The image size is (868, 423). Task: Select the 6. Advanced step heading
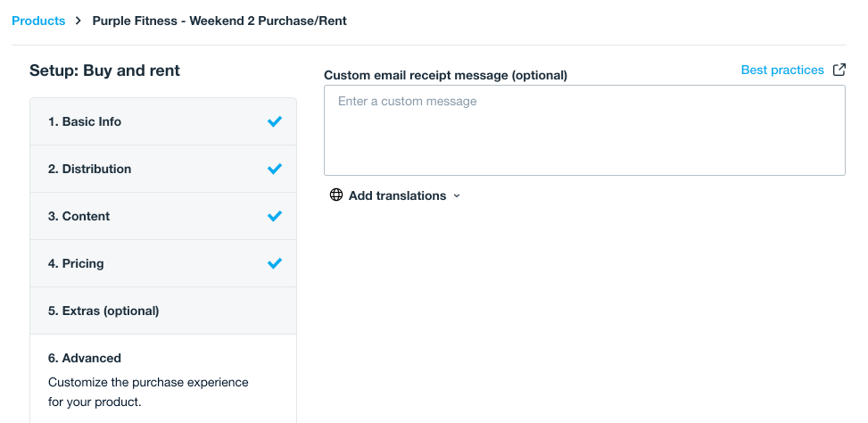85,358
